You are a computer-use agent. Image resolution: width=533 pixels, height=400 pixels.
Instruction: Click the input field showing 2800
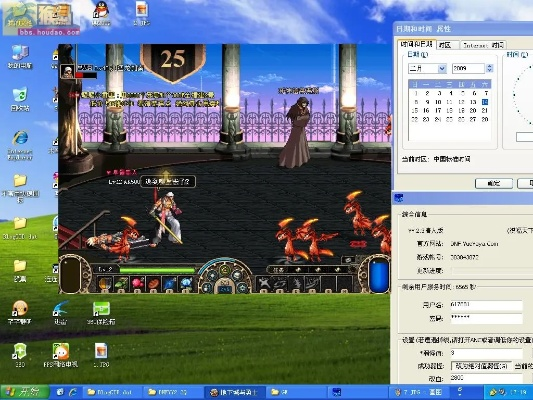[x=486, y=378]
